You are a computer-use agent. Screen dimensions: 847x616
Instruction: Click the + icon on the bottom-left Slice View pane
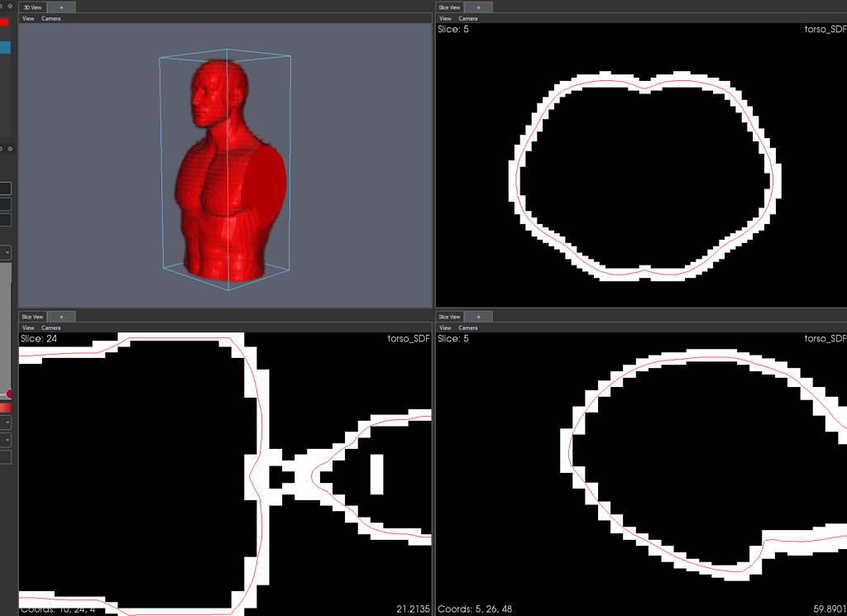(x=61, y=316)
